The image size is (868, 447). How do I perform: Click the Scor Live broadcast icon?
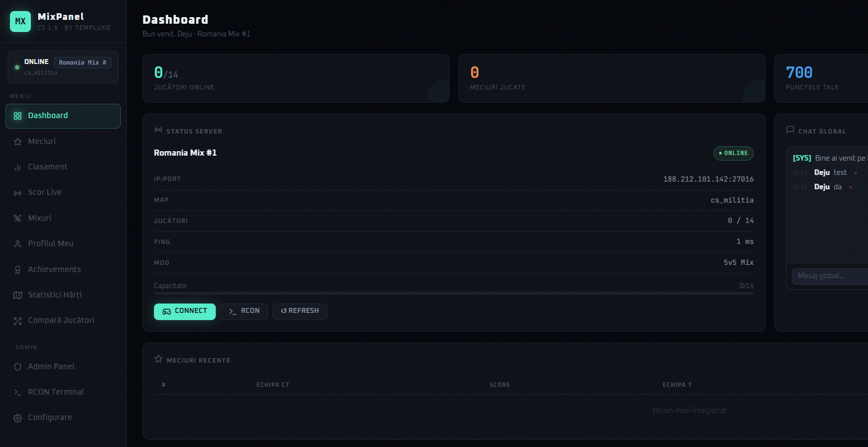click(x=18, y=192)
